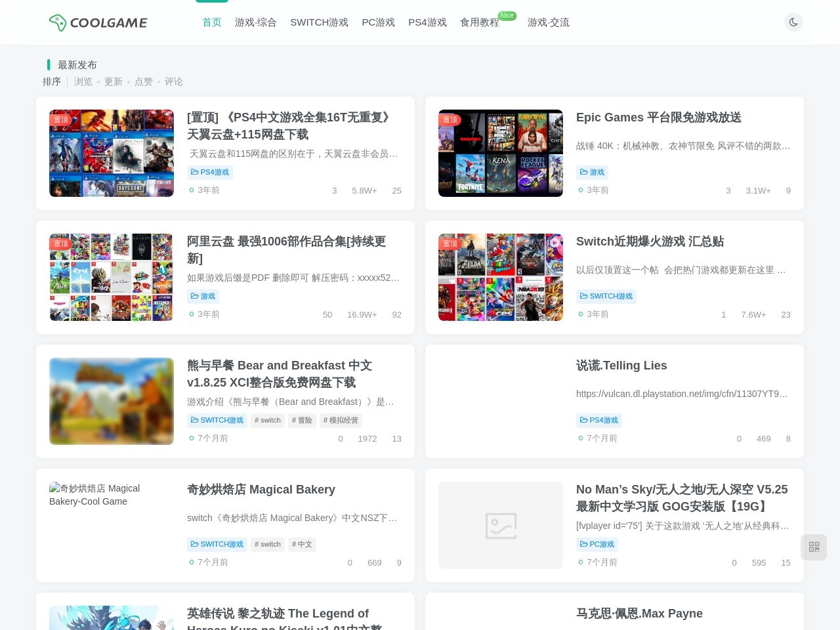Open the PS4中文游戏全集16T post title
The height and width of the screenshot is (630, 840).
[290, 125]
